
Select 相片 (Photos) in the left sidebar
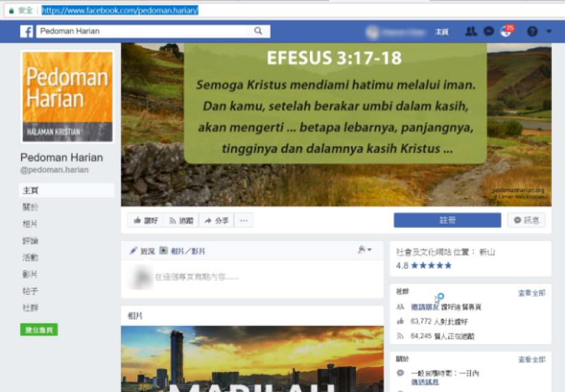click(x=30, y=224)
